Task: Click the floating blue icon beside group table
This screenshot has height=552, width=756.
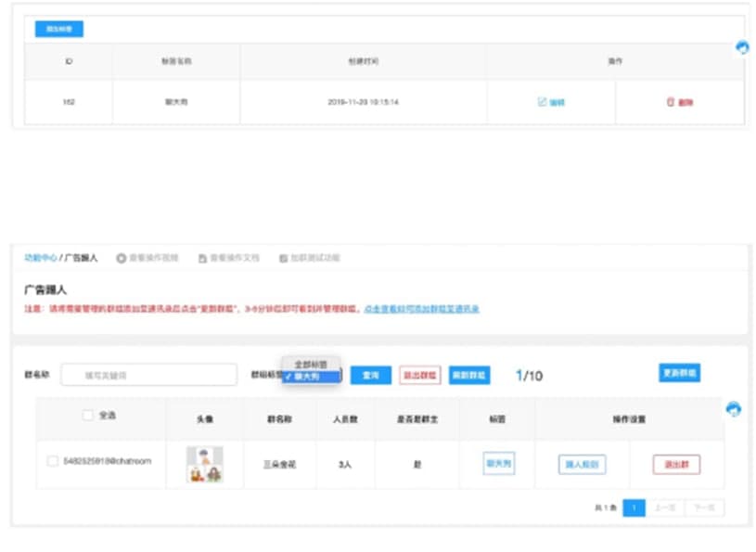Action: pos(734,409)
